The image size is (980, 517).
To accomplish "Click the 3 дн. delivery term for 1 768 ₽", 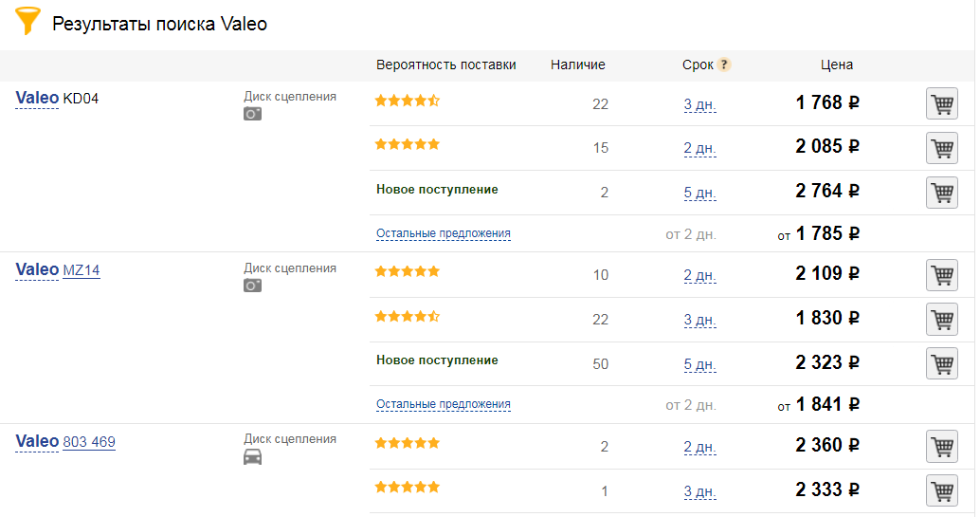I will click(x=699, y=104).
